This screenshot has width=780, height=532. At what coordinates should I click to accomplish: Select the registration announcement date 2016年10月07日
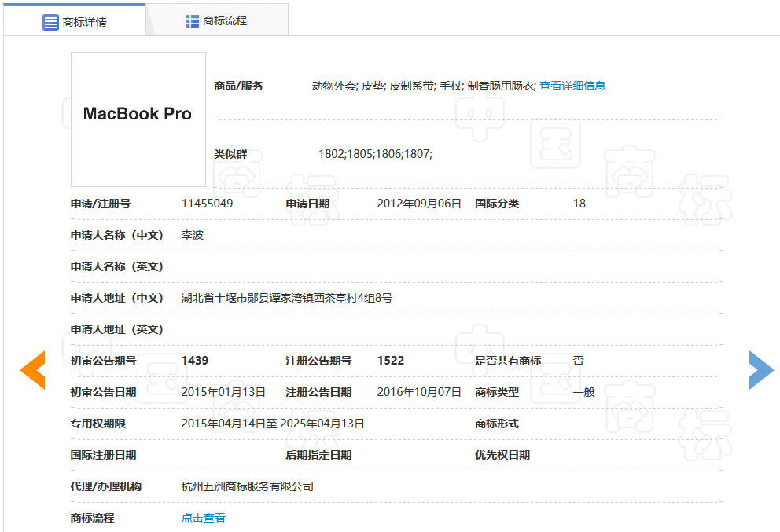(419, 392)
